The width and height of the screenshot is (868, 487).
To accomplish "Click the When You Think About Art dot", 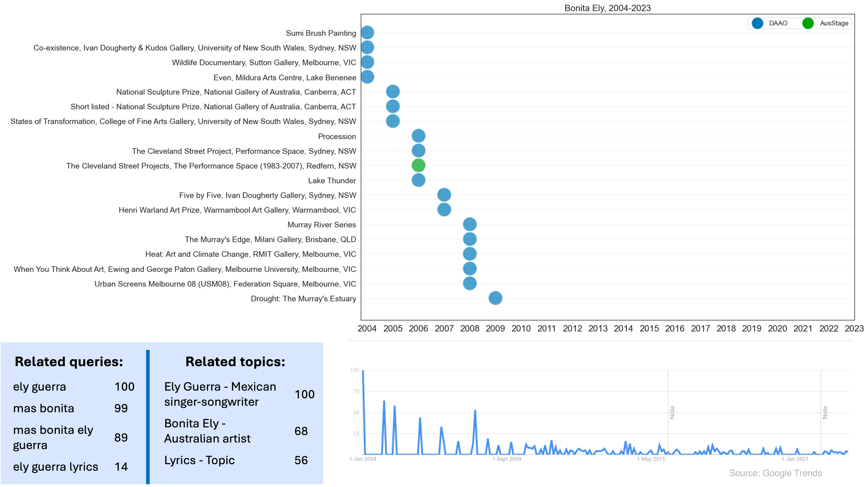I will point(470,269).
